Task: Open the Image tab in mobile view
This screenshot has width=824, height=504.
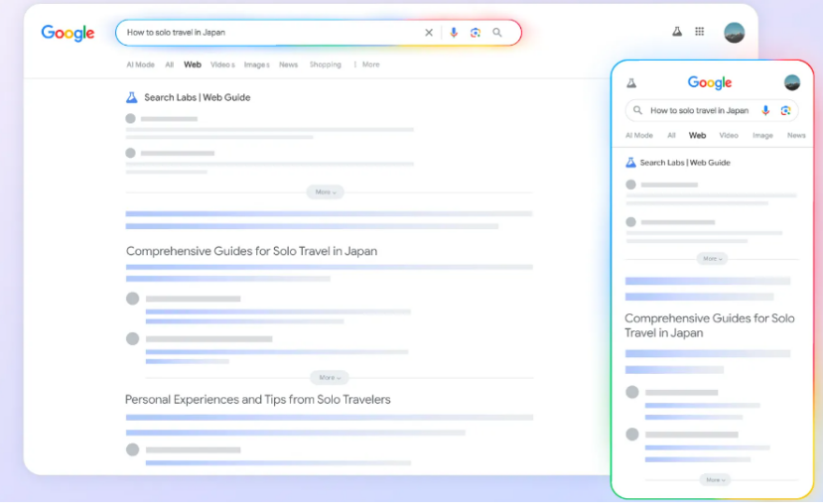Action: [762, 136]
